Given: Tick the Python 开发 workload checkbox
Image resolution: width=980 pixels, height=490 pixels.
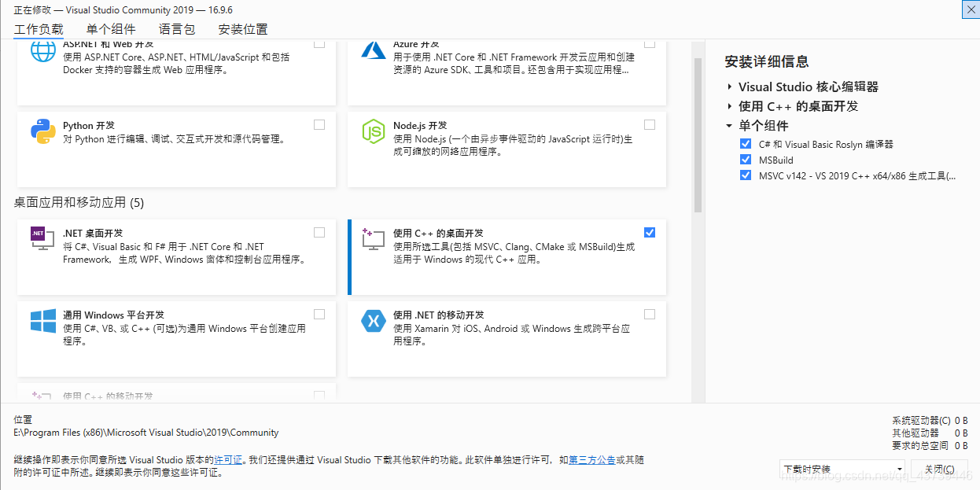Looking at the screenshot, I should 319,124.
